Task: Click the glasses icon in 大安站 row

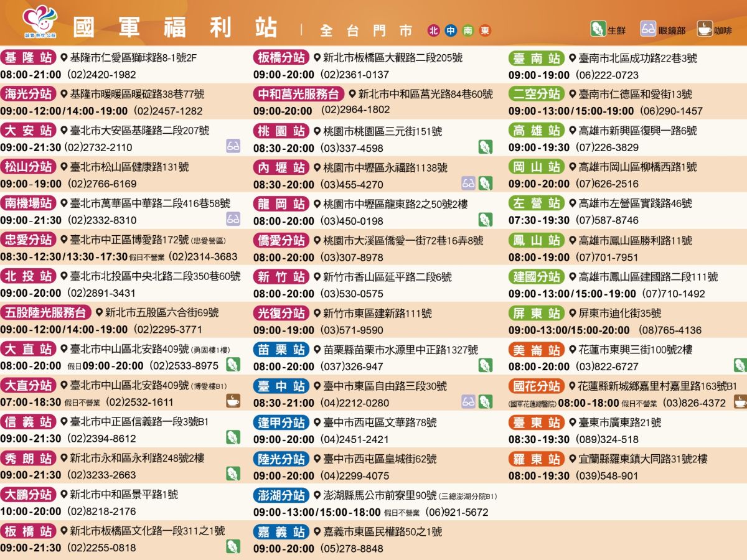Action: tap(233, 147)
